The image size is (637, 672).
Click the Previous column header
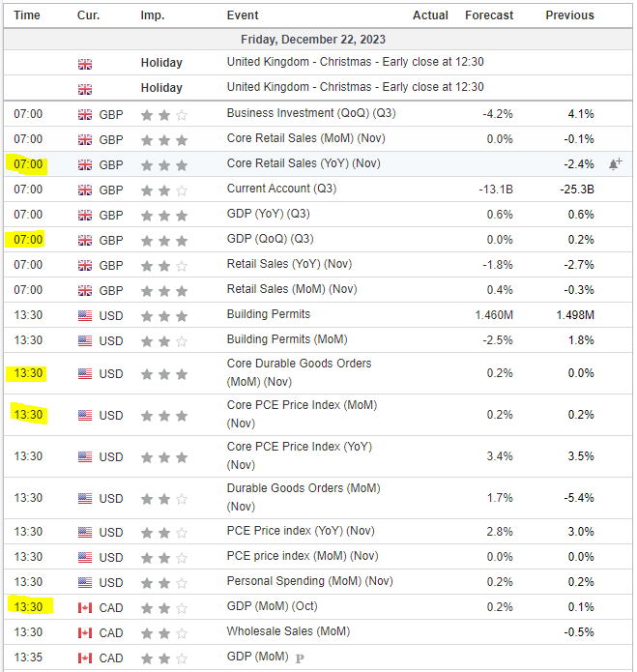coord(569,15)
